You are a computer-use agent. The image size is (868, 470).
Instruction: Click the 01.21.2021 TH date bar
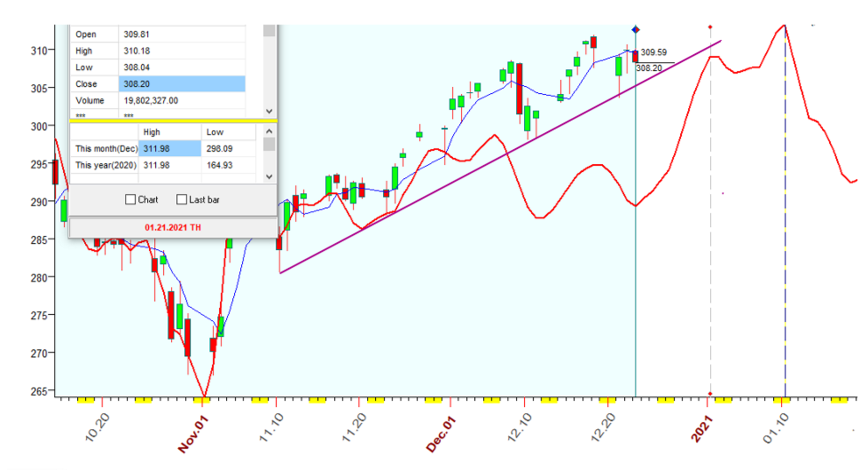pyautogui.click(x=173, y=228)
